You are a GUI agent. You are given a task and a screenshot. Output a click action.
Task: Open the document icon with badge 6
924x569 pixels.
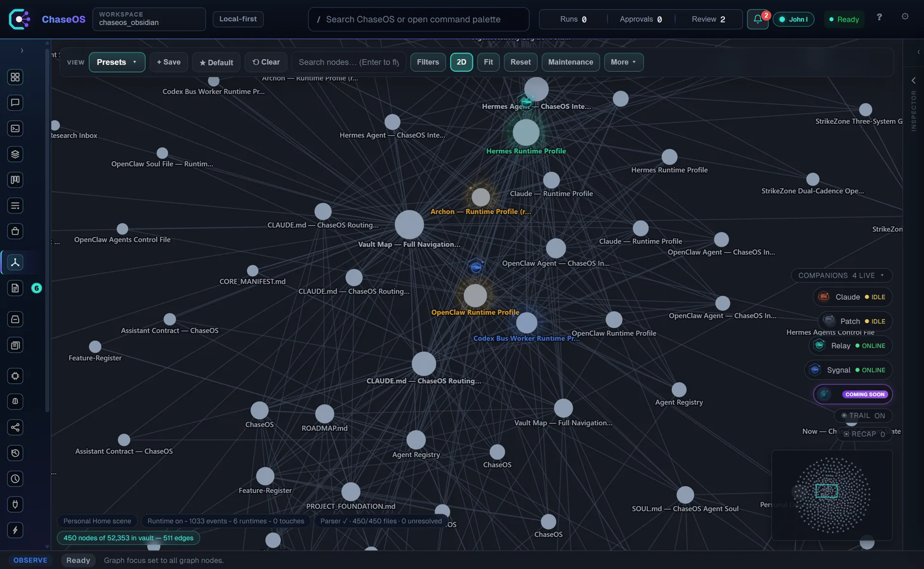(15, 288)
